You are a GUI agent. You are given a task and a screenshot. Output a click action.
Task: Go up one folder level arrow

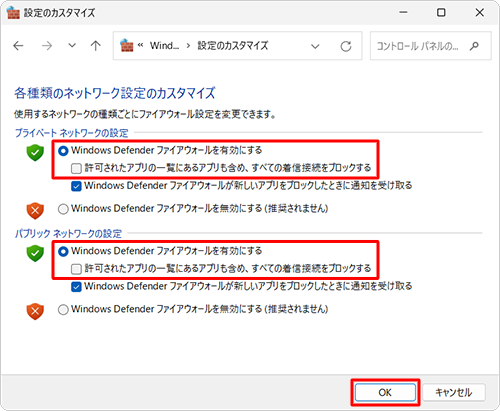click(96, 46)
